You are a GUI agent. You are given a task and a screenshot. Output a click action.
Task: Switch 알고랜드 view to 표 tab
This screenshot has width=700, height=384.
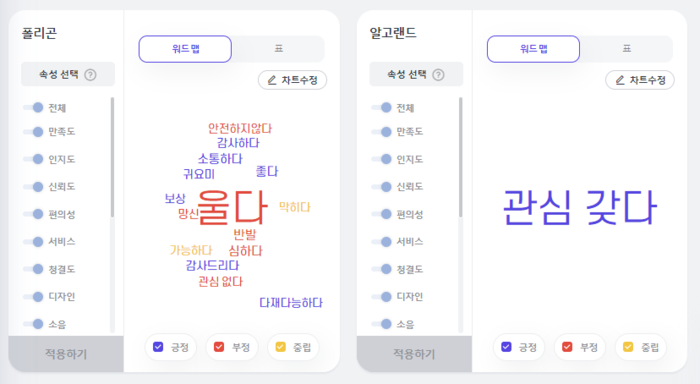[x=627, y=49]
